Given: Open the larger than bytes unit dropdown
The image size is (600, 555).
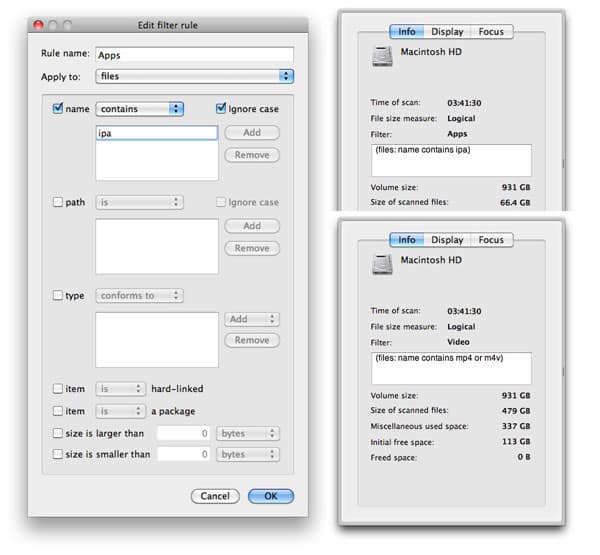Looking at the screenshot, I should [248, 433].
